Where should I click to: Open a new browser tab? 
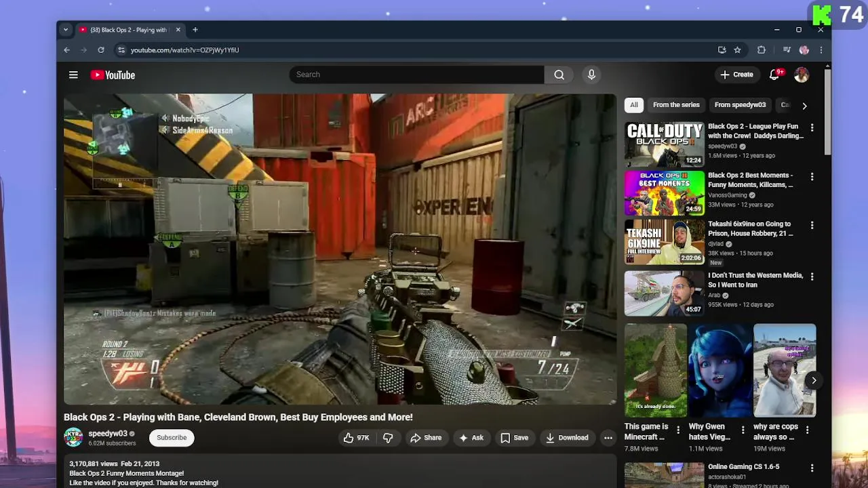[x=195, y=30]
